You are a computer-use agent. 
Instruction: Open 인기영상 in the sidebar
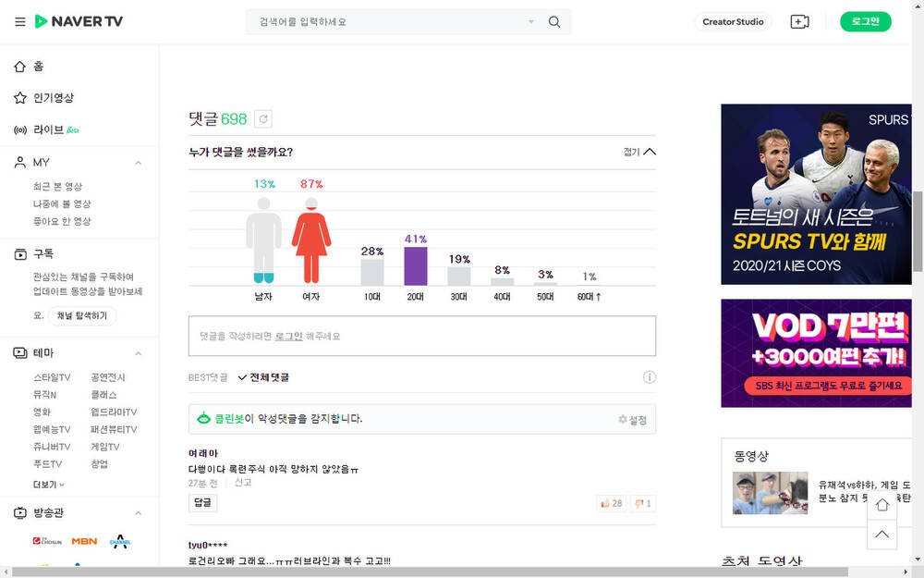pos(54,98)
